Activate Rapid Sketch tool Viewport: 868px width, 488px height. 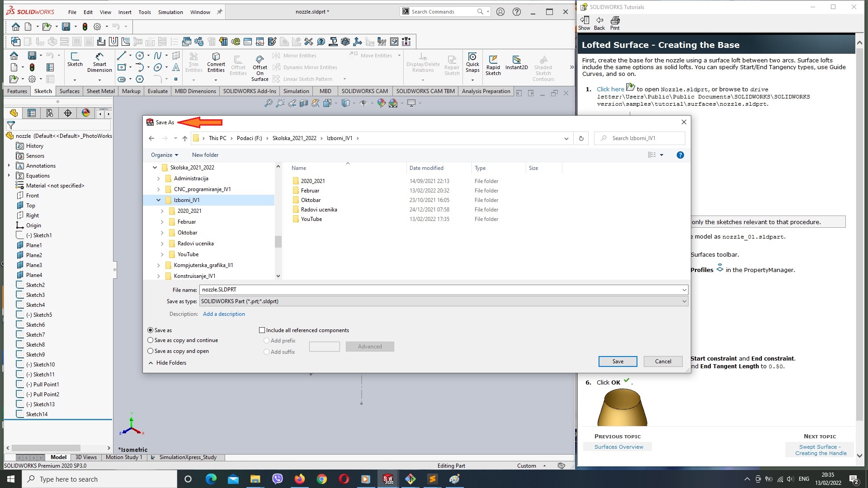(x=493, y=65)
